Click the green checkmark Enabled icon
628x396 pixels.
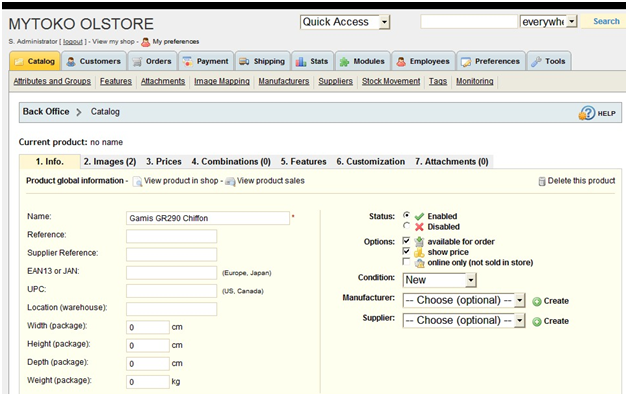[x=419, y=217]
